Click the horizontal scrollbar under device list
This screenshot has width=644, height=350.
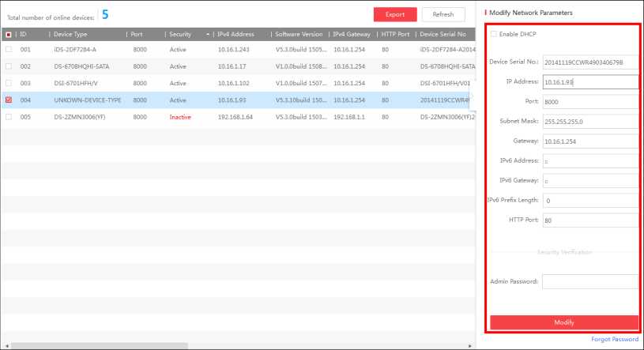point(95,346)
